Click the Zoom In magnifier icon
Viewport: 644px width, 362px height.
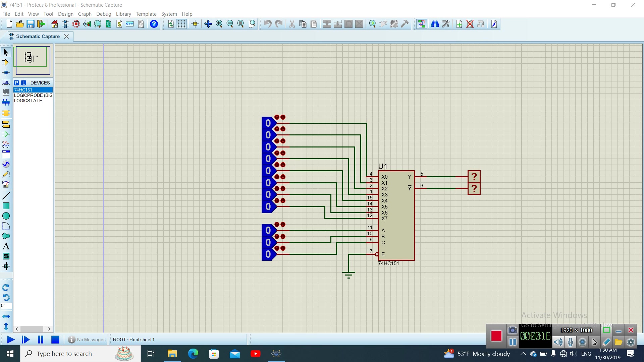coord(219,24)
